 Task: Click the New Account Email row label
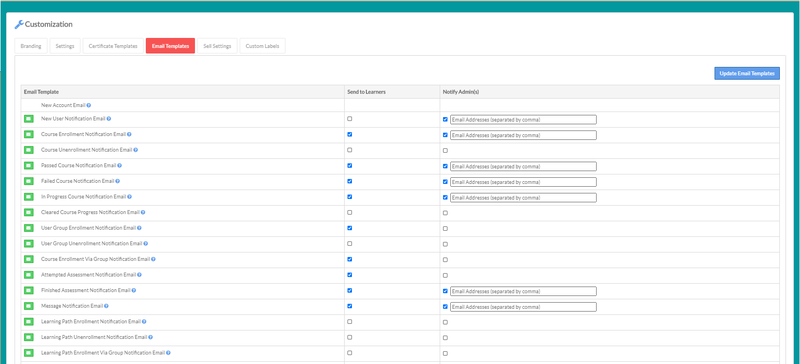[63, 105]
